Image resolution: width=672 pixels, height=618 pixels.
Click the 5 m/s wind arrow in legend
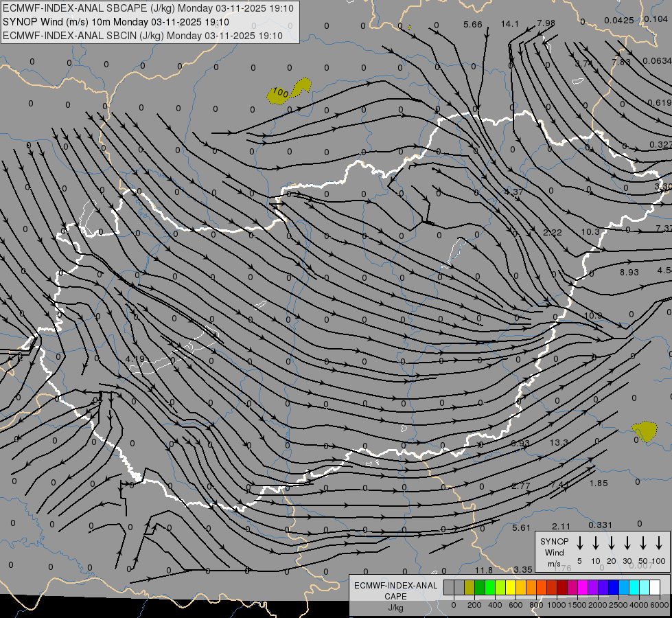point(580,542)
